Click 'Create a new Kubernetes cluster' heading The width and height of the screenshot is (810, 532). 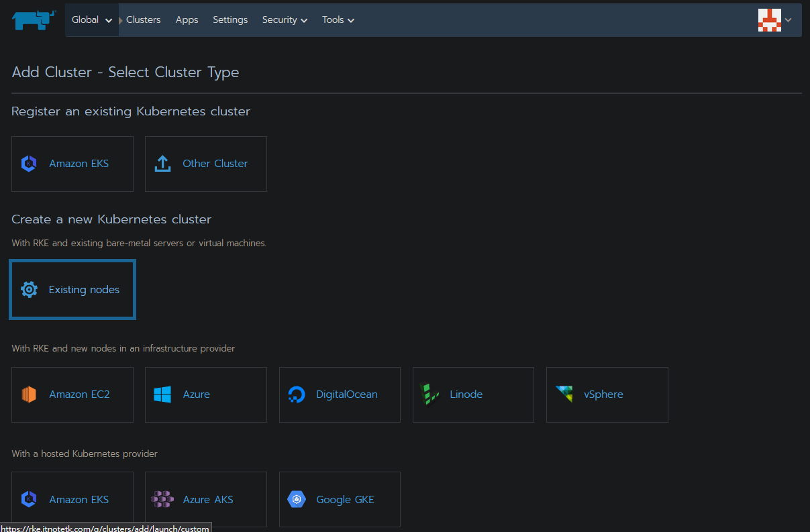(111, 219)
